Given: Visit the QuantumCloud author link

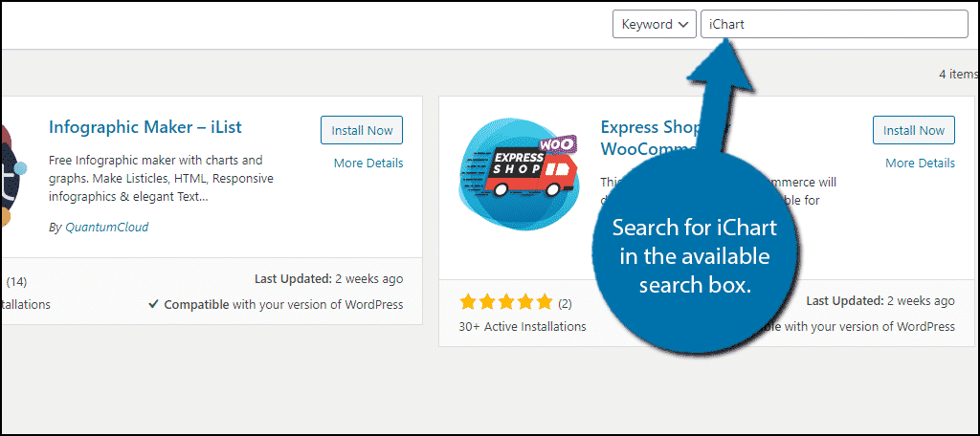Looking at the screenshot, I should point(107,228).
